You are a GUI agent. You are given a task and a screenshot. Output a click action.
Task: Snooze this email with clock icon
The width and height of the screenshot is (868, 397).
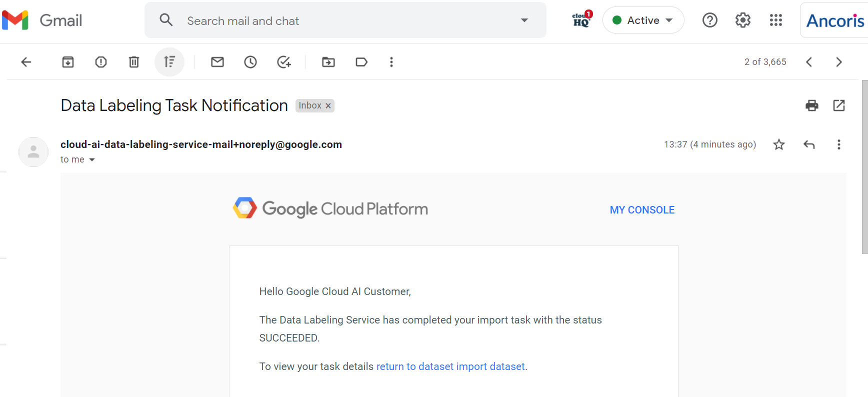coord(250,62)
